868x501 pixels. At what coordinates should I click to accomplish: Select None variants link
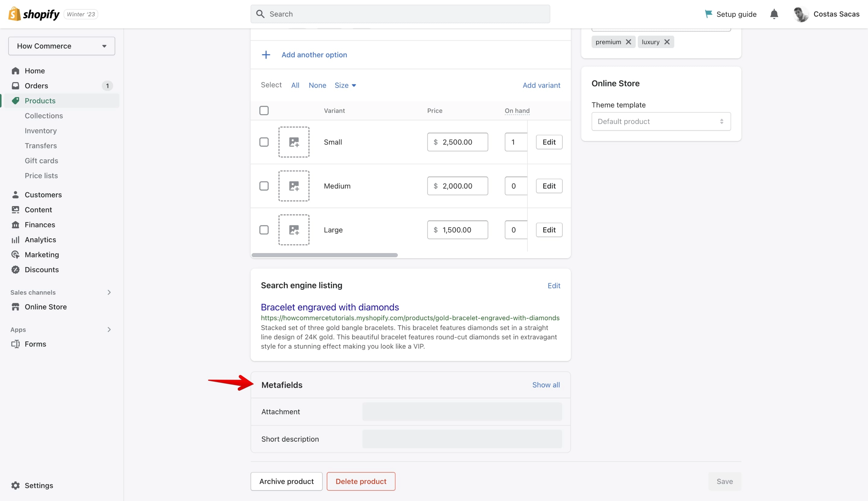[x=317, y=85]
